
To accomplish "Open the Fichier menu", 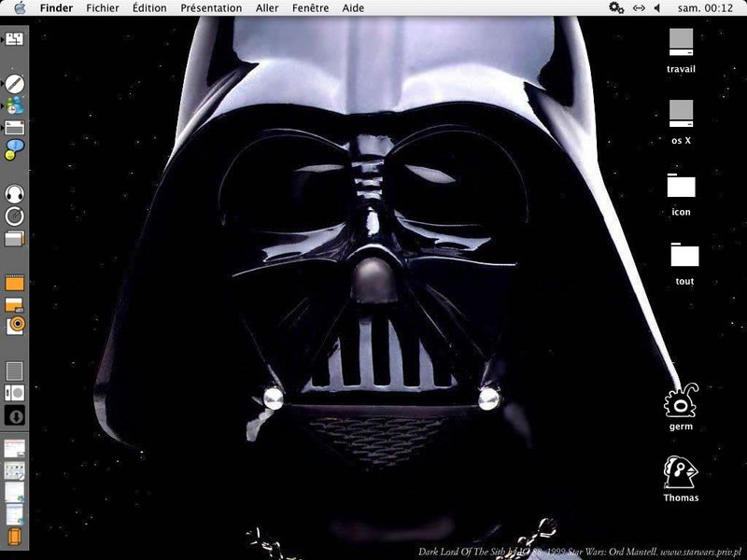I will 103,7.
